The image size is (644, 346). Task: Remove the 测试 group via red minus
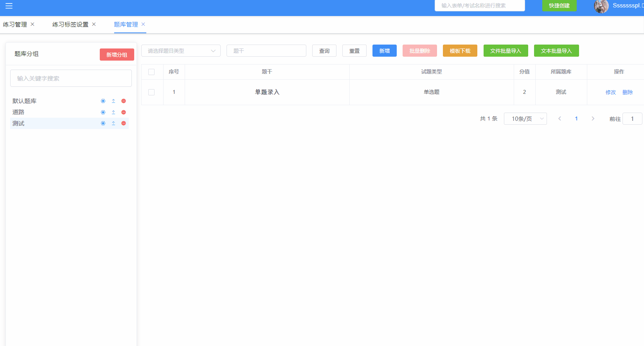click(x=124, y=123)
